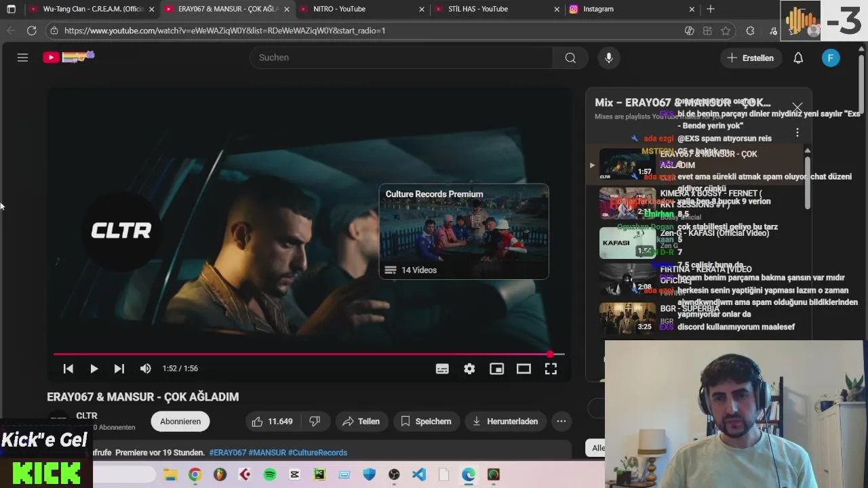
Task: View site information lock icon
Action: (54, 30)
